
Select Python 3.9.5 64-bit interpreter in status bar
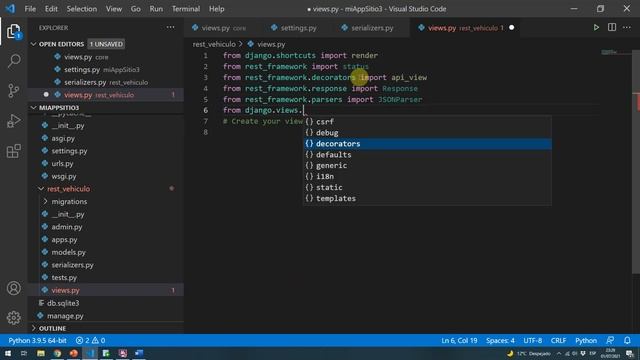pos(37,340)
